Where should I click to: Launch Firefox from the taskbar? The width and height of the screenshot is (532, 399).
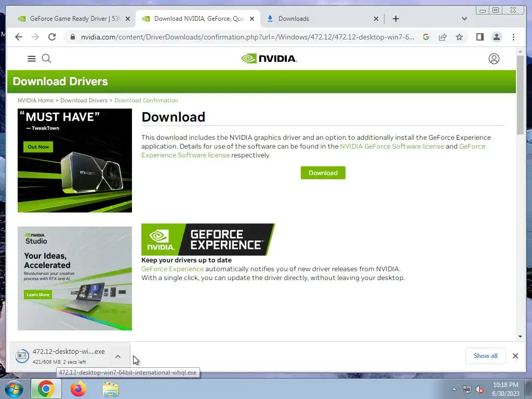78,389
